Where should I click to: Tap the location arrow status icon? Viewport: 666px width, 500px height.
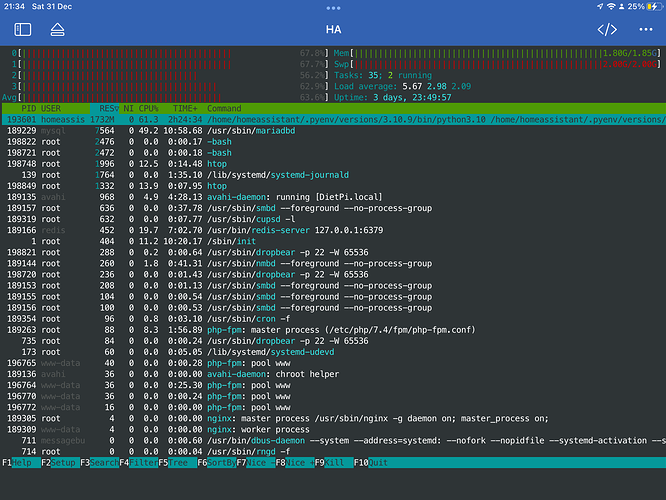pos(600,6)
